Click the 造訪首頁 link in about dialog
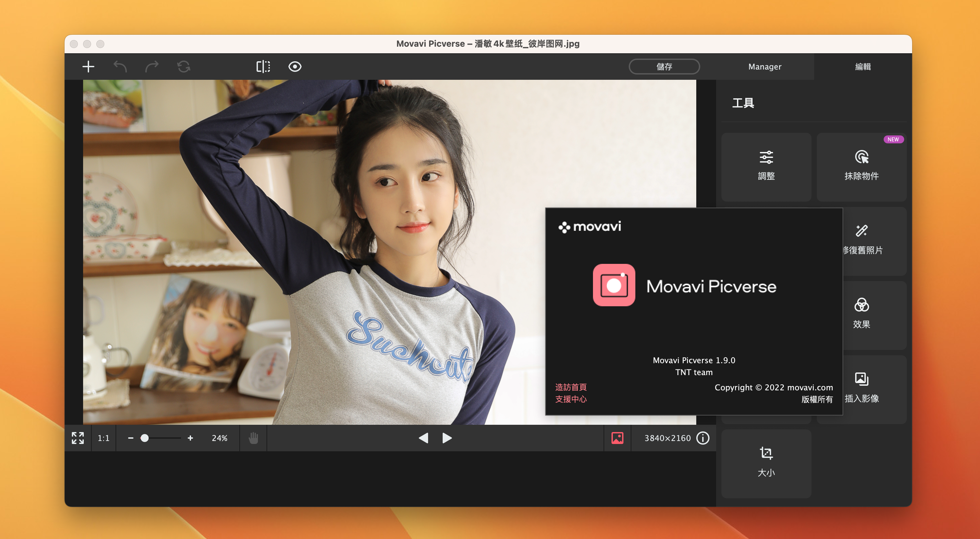The height and width of the screenshot is (539, 980). [571, 387]
